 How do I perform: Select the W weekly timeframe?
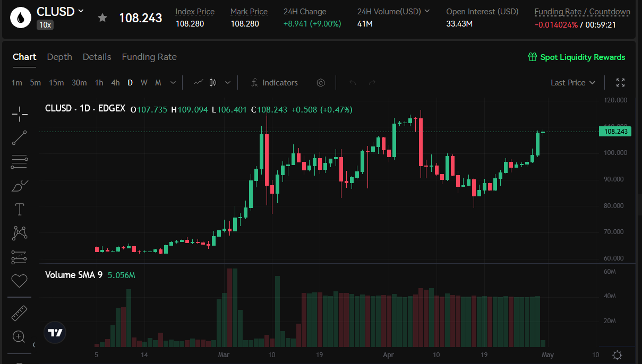144,83
